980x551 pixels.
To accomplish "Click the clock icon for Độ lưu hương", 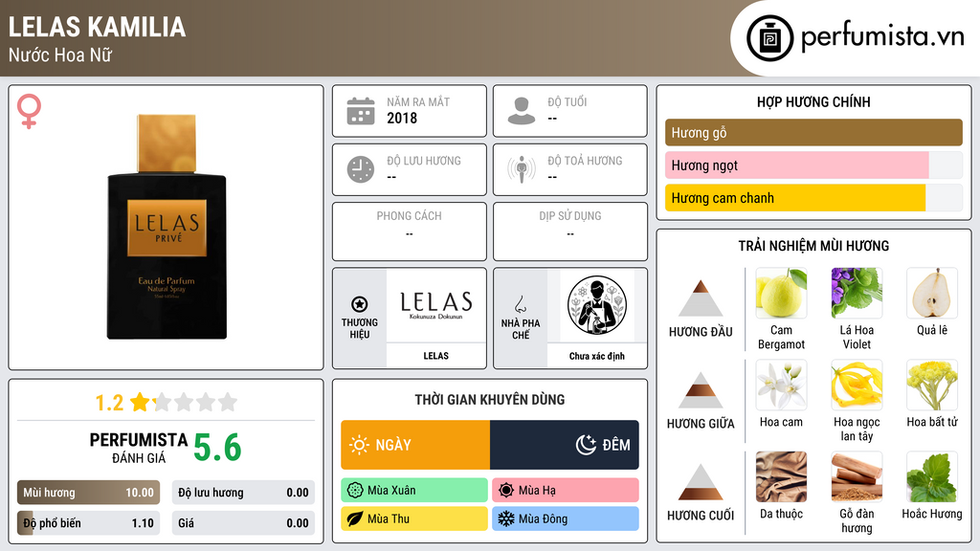I will coord(361,169).
